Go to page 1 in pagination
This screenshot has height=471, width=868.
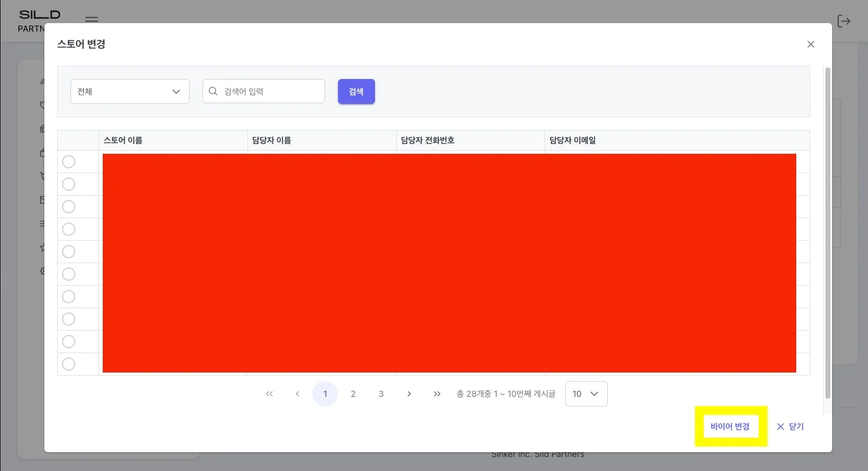[325, 394]
